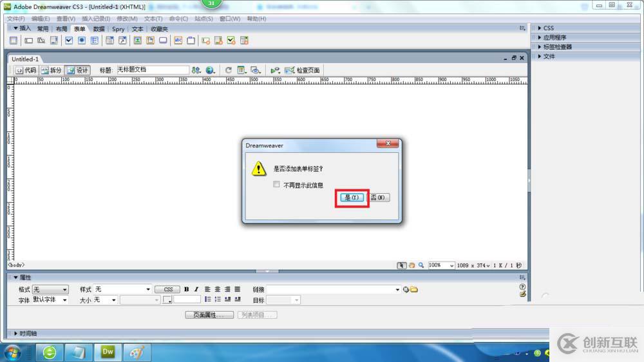Insert Spry Validation Select icon
This screenshot has width=644, height=362.
pyautogui.click(x=244, y=41)
